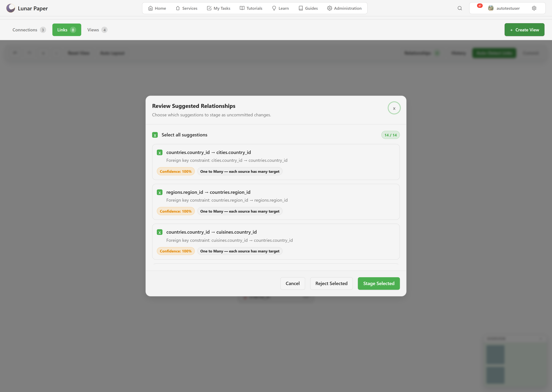Open settings gear beside autotestuser
Screen dimensions: 552x392
(x=534, y=8)
